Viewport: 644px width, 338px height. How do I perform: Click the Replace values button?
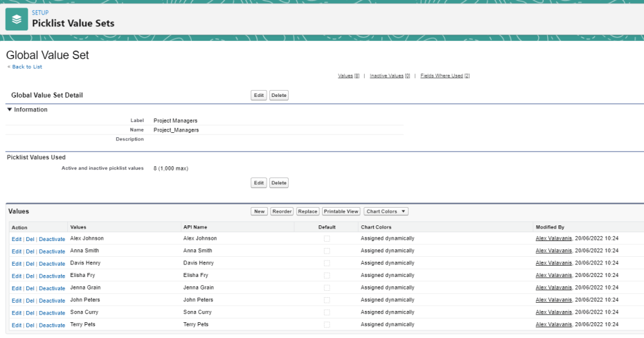[308, 211]
